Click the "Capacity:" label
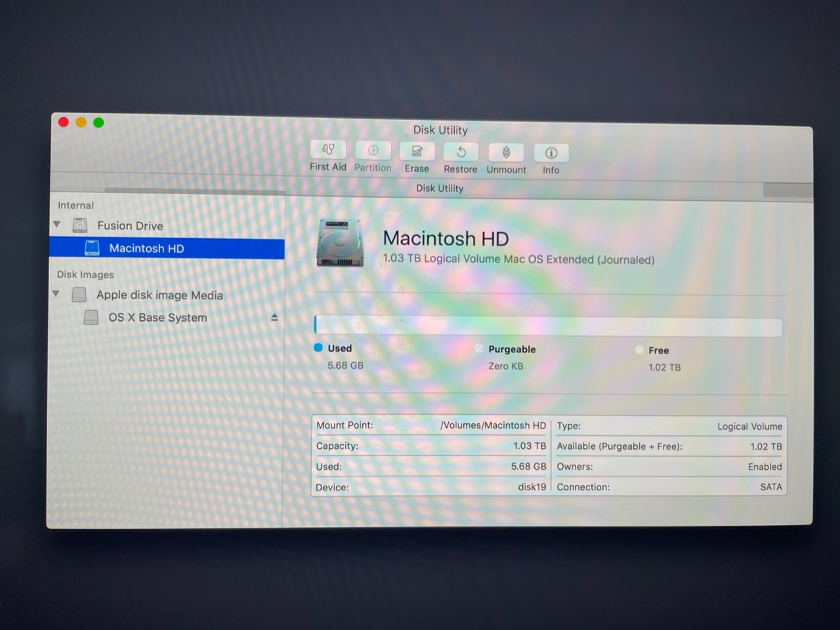Viewport: 840px width, 630px height. [x=337, y=446]
